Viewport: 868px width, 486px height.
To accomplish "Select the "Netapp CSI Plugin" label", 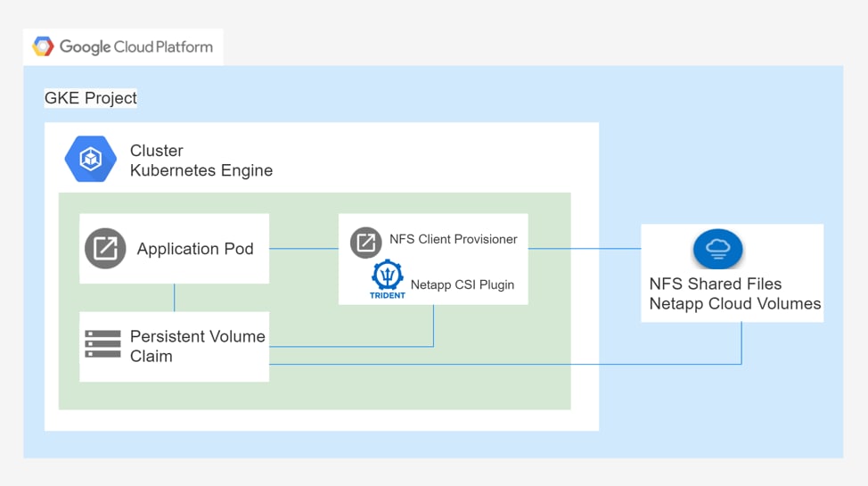I will [x=462, y=285].
